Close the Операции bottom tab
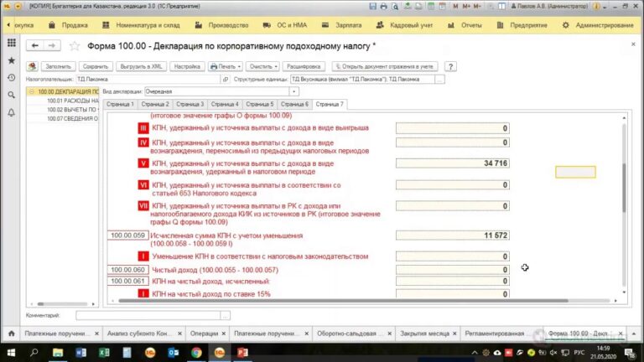The width and height of the screenshot is (644, 362). pyautogui.click(x=224, y=334)
